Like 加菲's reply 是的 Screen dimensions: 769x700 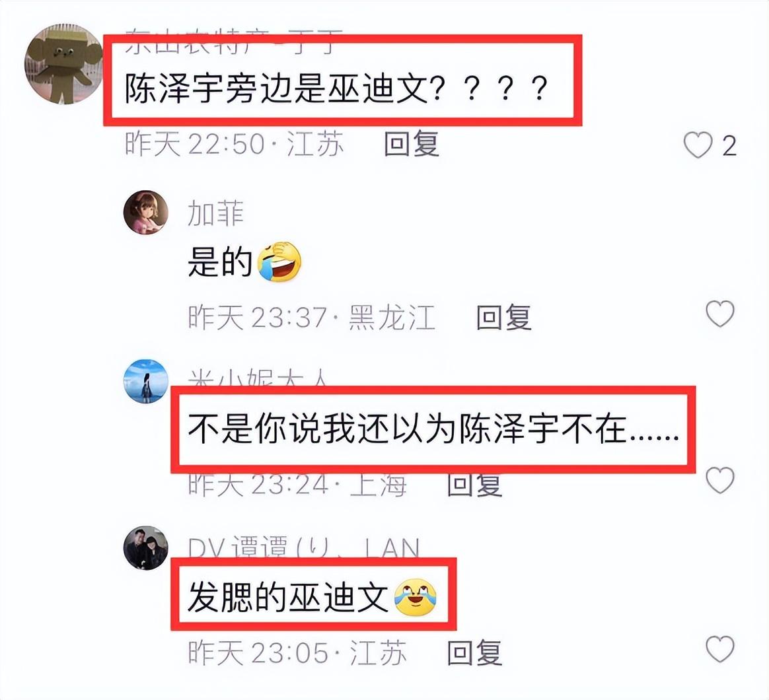[720, 314]
